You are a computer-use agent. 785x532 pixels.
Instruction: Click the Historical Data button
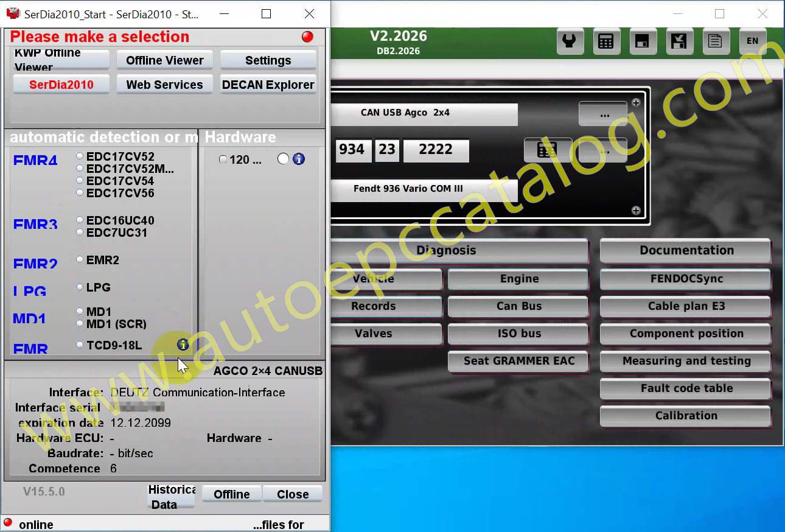171,497
